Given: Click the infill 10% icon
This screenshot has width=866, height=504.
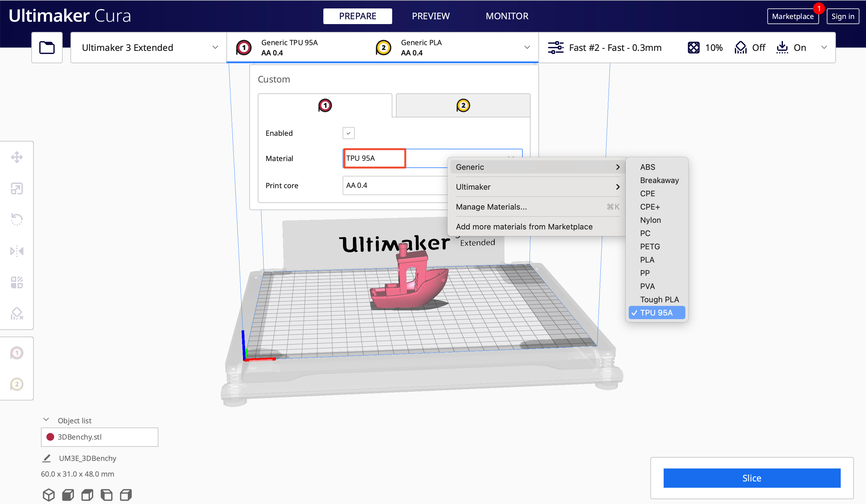Looking at the screenshot, I should click(693, 47).
